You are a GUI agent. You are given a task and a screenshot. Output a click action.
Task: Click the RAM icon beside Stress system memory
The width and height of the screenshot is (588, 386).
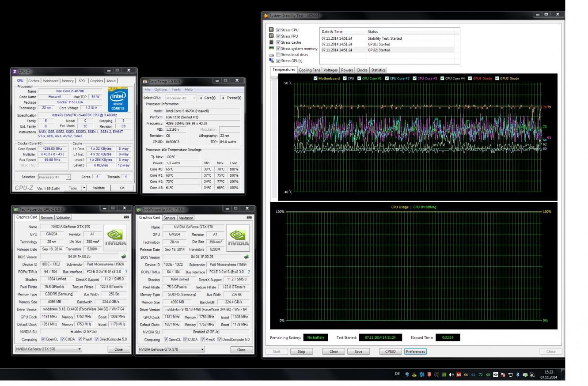[x=272, y=48]
